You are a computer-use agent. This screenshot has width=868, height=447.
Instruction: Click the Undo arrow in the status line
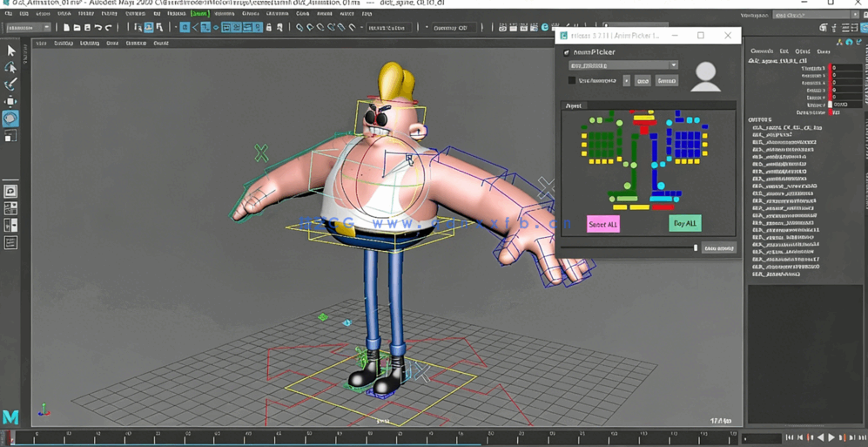pyautogui.click(x=98, y=28)
